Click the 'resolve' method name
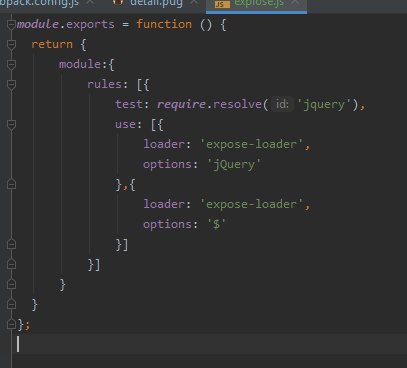The width and height of the screenshot is (407, 368). click(x=237, y=104)
